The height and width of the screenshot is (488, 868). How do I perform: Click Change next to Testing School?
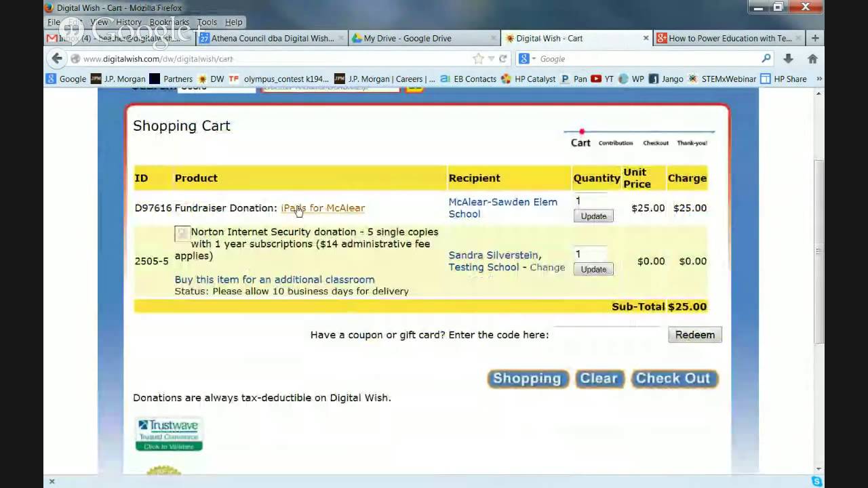(x=547, y=267)
